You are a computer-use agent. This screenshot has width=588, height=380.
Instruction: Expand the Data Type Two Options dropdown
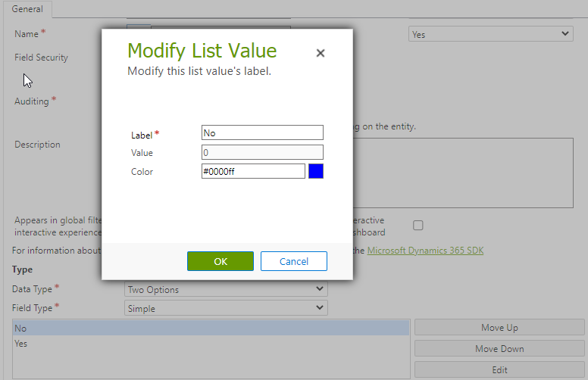tap(226, 289)
